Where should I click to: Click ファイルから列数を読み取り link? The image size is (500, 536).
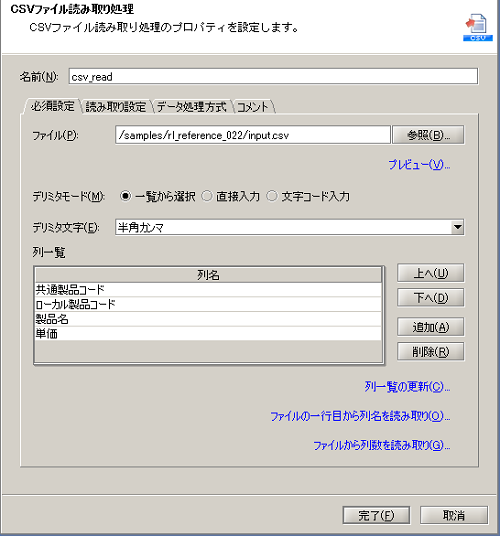(x=382, y=445)
